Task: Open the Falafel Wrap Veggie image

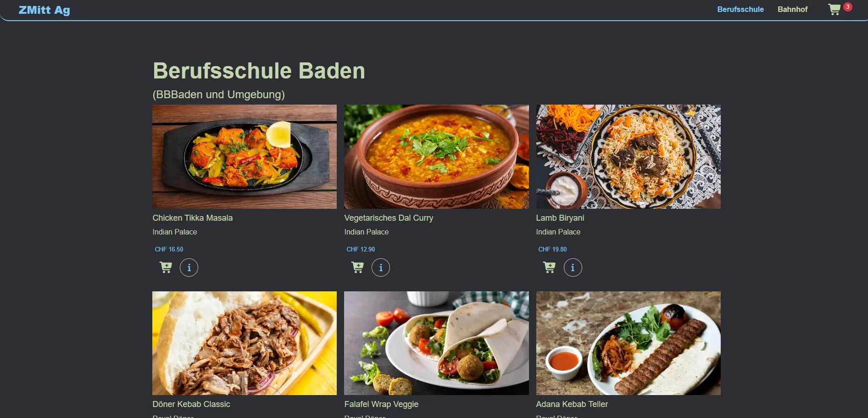Action: [x=436, y=343]
